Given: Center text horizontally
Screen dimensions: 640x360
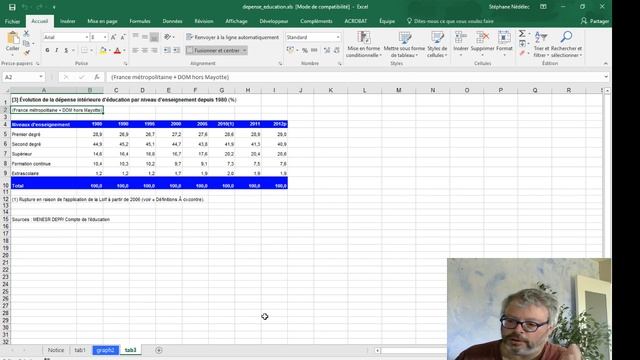Looking at the screenshot, I should tap(145, 50).
